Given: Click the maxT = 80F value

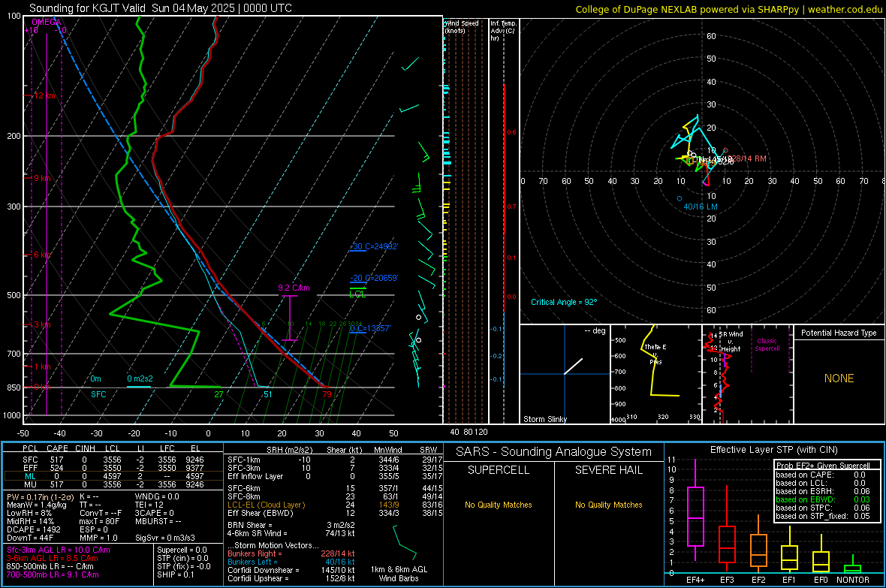Looking at the screenshot, I should coord(100,521).
